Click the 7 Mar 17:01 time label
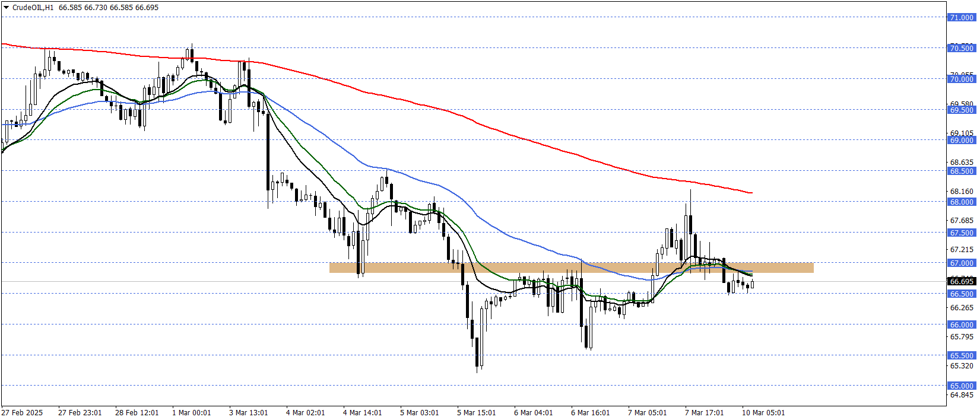Image resolution: width=980 pixels, height=420 pixels. [x=704, y=412]
